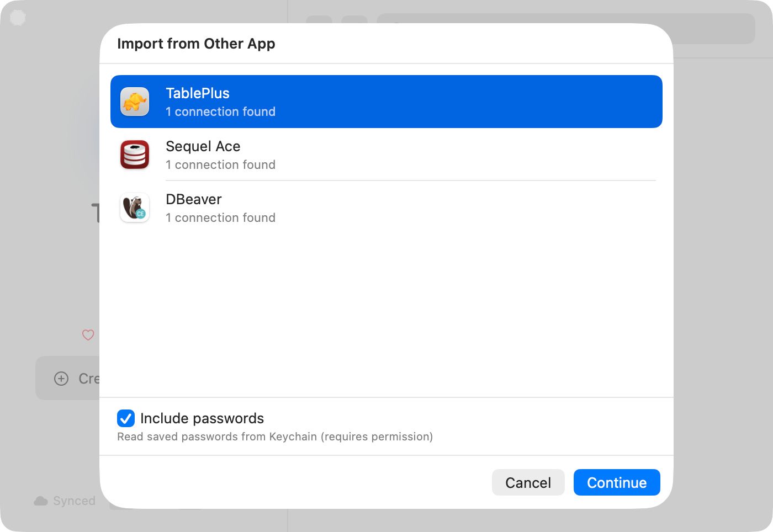The width and height of the screenshot is (773, 532).
Task: Click '1 connection found' under TablePlus
Action: [221, 111]
